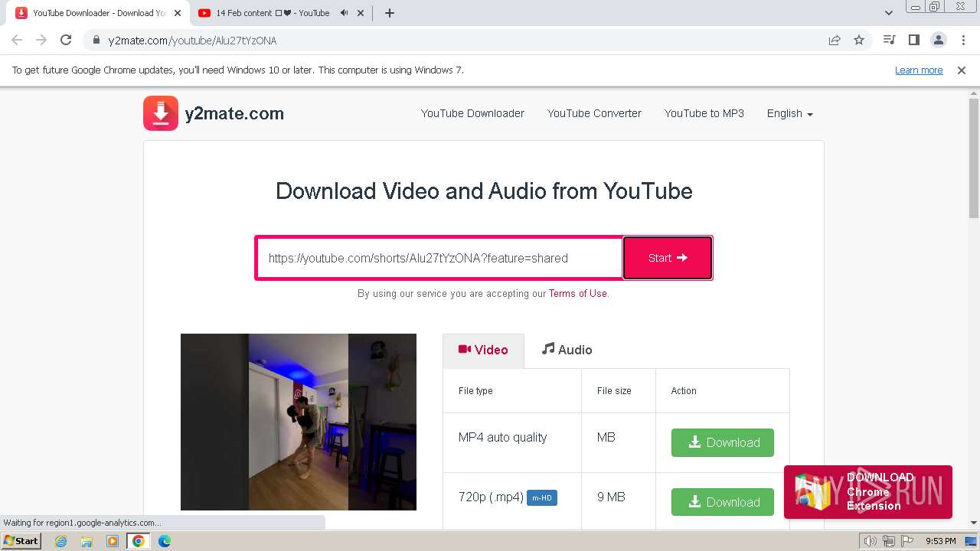Go back with the browser back arrow
980x551 pixels.
tap(17, 40)
